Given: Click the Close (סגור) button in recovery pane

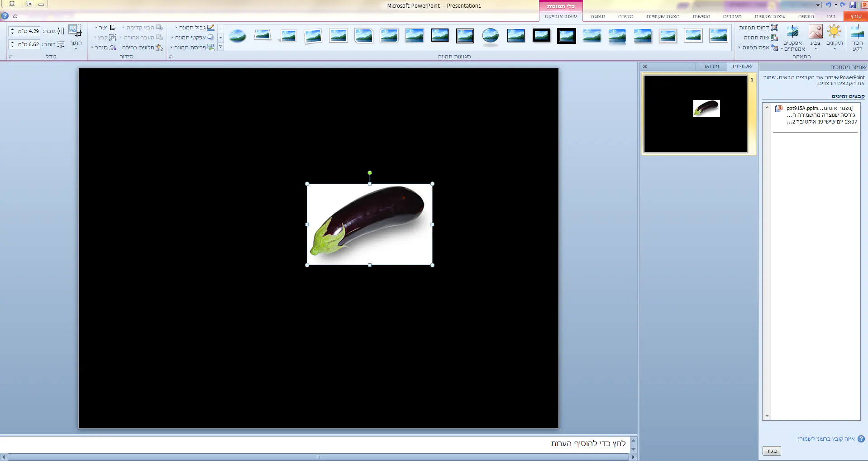Looking at the screenshot, I should tap(772, 451).
